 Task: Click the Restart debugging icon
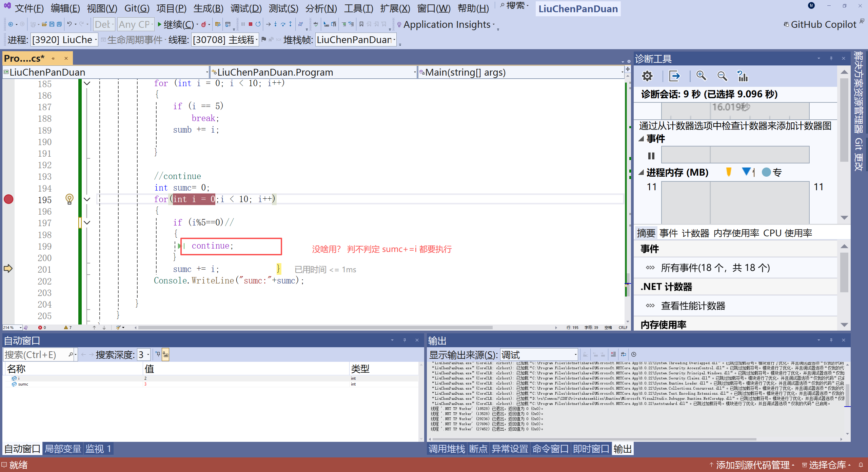pos(258,24)
